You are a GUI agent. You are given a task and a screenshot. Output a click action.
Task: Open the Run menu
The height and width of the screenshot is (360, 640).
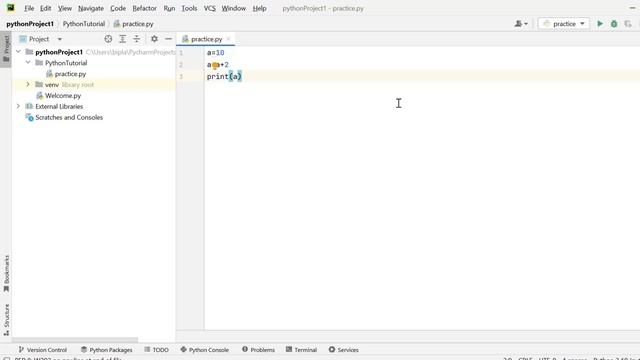169,8
